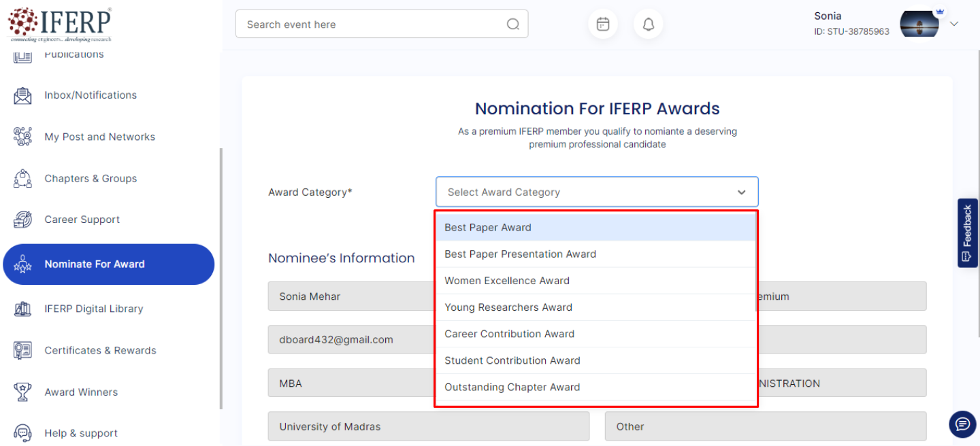
Task: Click the Career Support sidebar icon
Action: pyautogui.click(x=22, y=220)
